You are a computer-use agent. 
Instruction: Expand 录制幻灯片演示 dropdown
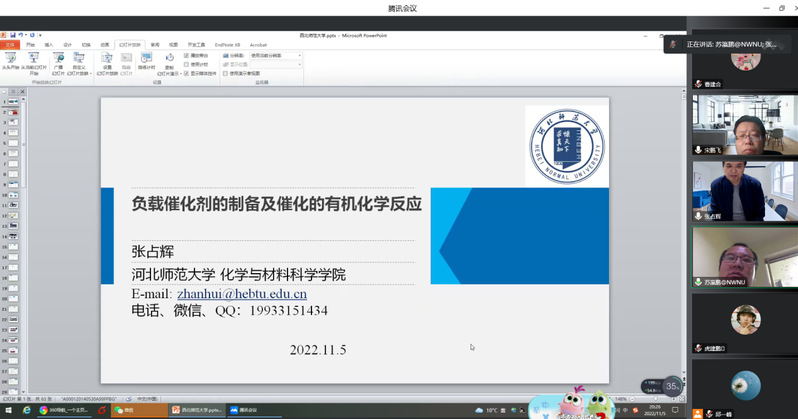[x=169, y=70]
